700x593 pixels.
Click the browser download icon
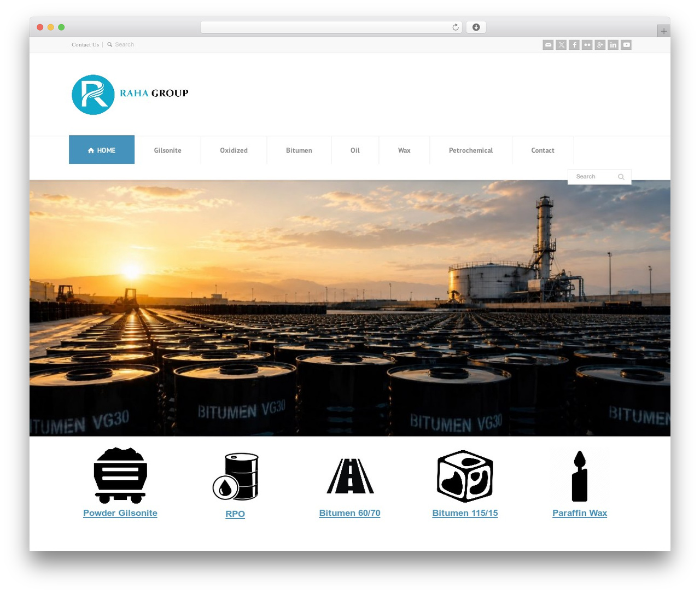[x=476, y=27]
